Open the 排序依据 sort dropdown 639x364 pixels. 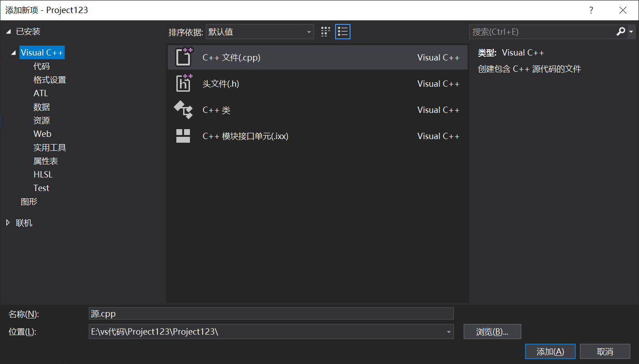309,32
